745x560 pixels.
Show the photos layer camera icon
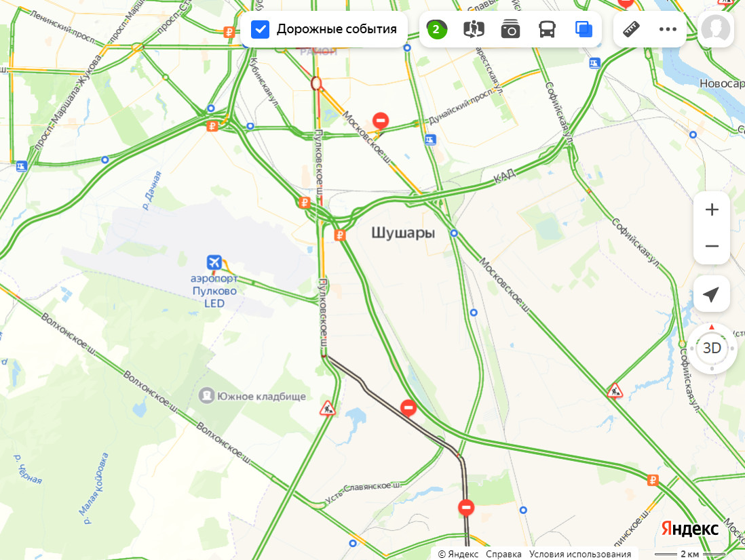pyautogui.click(x=510, y=29)
